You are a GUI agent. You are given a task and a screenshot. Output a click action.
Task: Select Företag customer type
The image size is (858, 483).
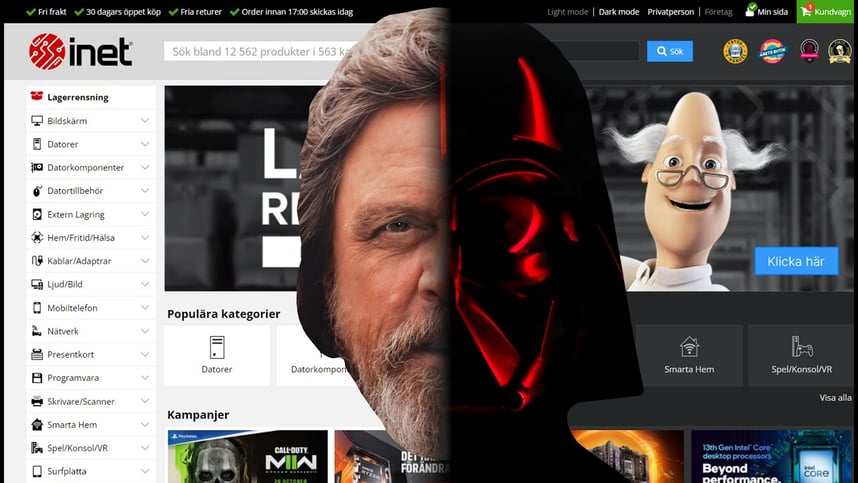pos(718,11)
